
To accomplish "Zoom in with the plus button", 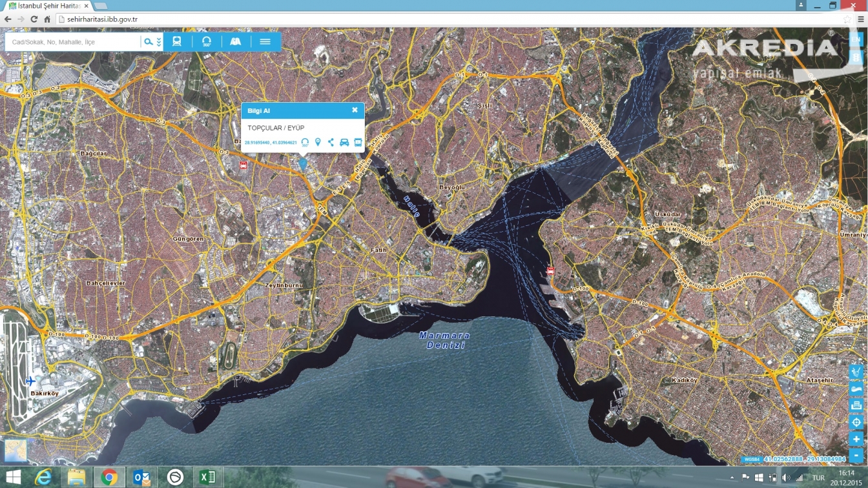I will [856, 439].
